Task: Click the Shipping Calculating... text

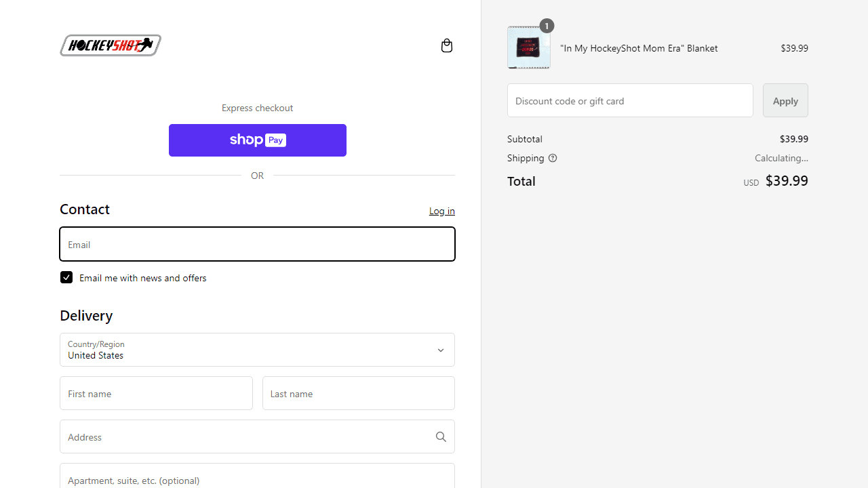Action: [x=781, y=158]
